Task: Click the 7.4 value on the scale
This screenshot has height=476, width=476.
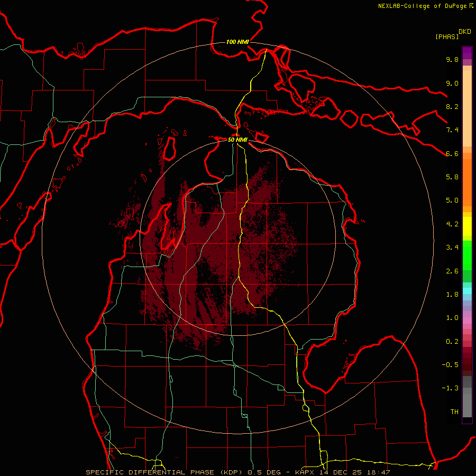Action: pos(452,130)
